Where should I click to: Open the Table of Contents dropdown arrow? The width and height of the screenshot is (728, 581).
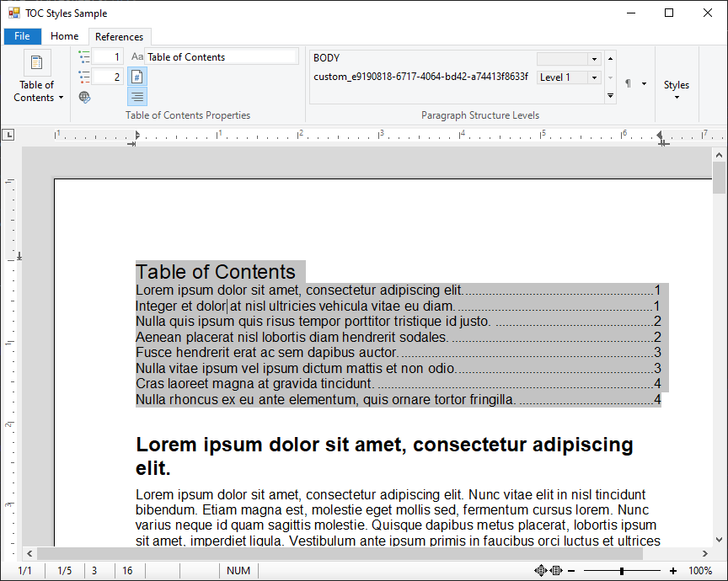61,98
